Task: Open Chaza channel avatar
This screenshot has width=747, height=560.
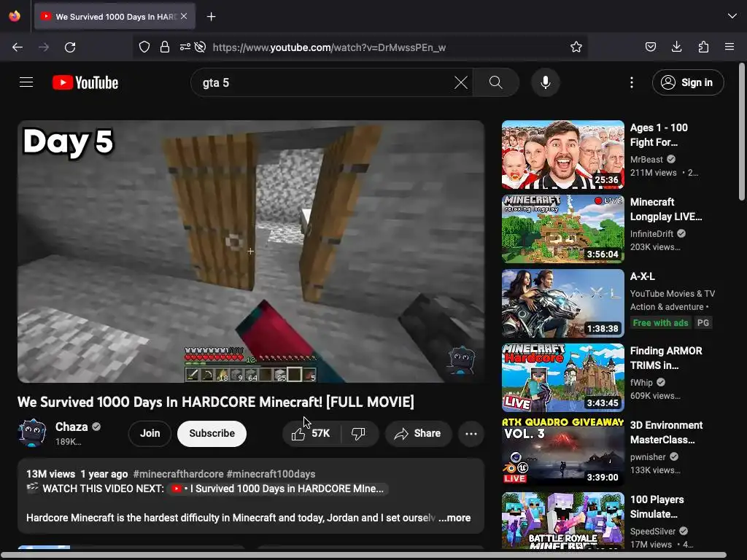Action: coord(32,433)
